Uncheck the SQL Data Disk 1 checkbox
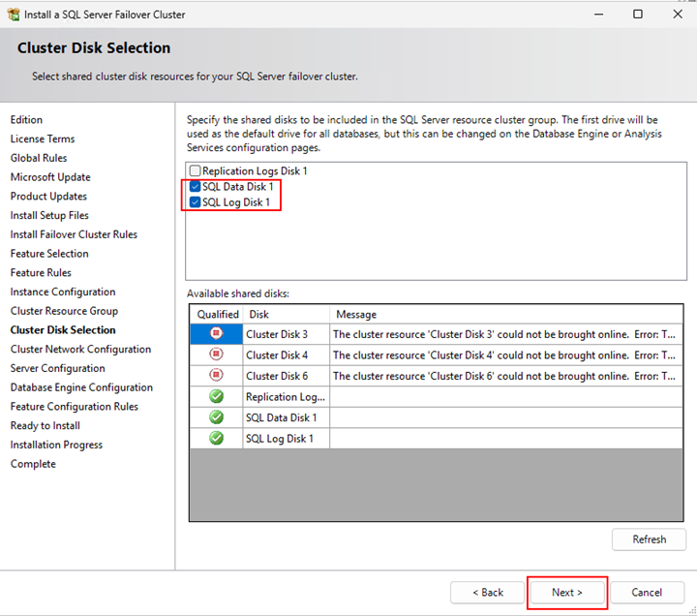The height and width of the screenshot is (616, 697). point(195,186)
